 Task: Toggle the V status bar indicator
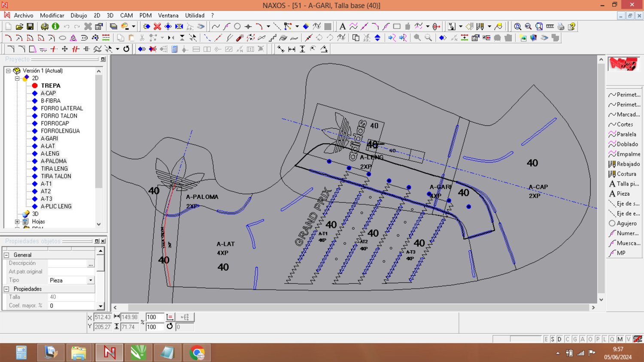tap(628, 339)
